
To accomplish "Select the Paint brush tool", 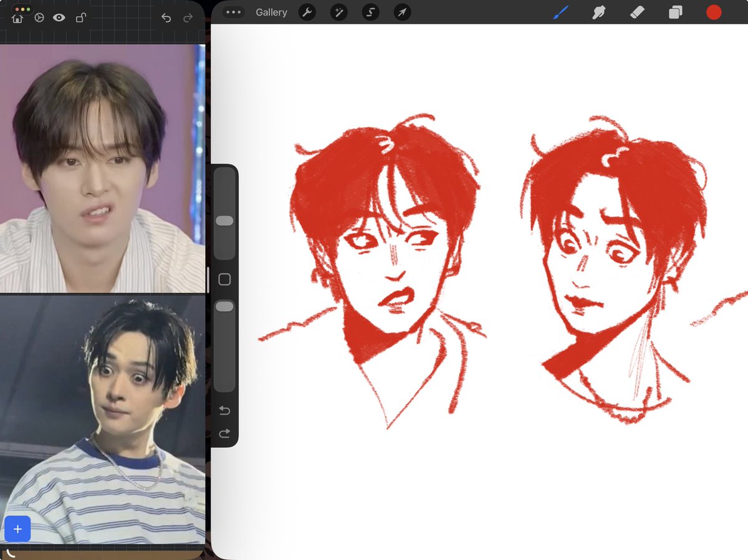I will [561, 12].
